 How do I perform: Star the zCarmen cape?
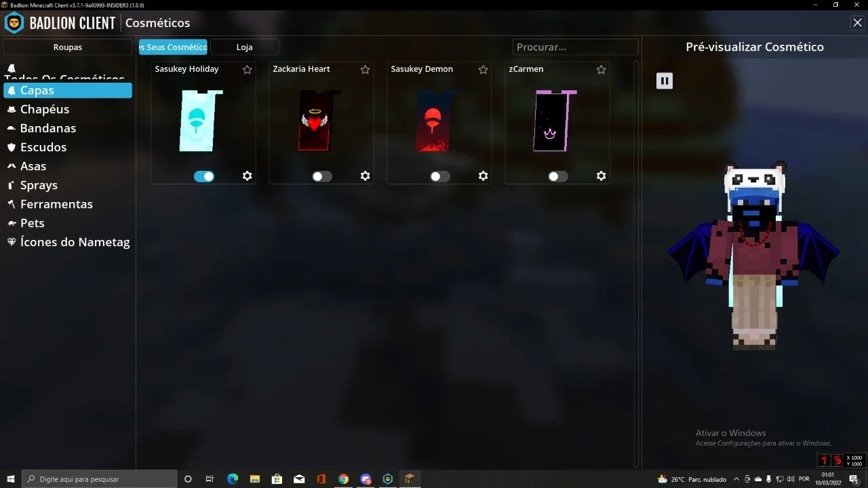tap(601, 70)
